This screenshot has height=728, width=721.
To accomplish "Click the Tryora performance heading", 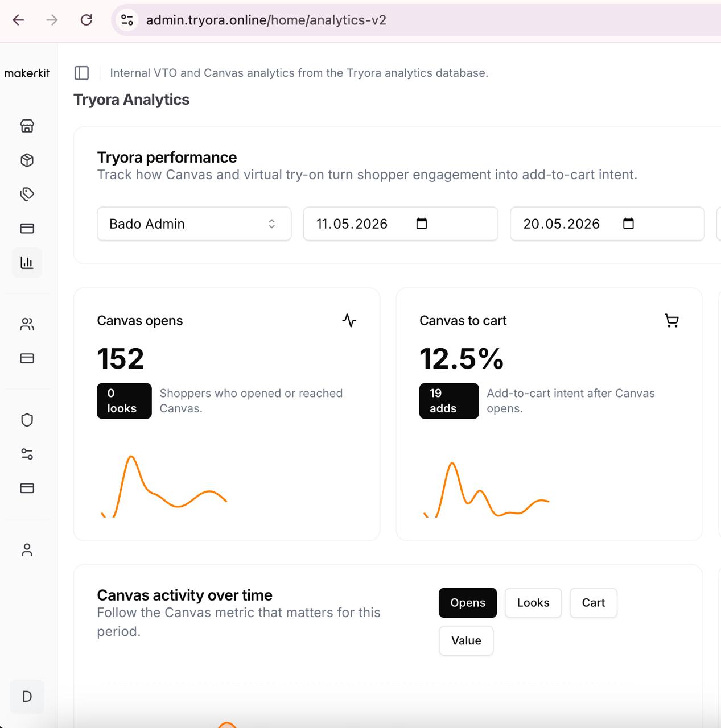I will click(167, 158).
